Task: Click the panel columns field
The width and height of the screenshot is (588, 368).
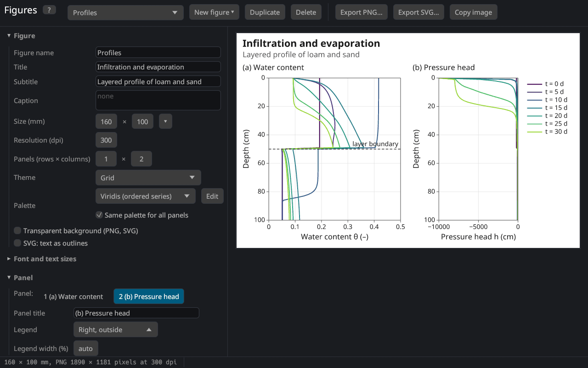Action: point(141,159)
